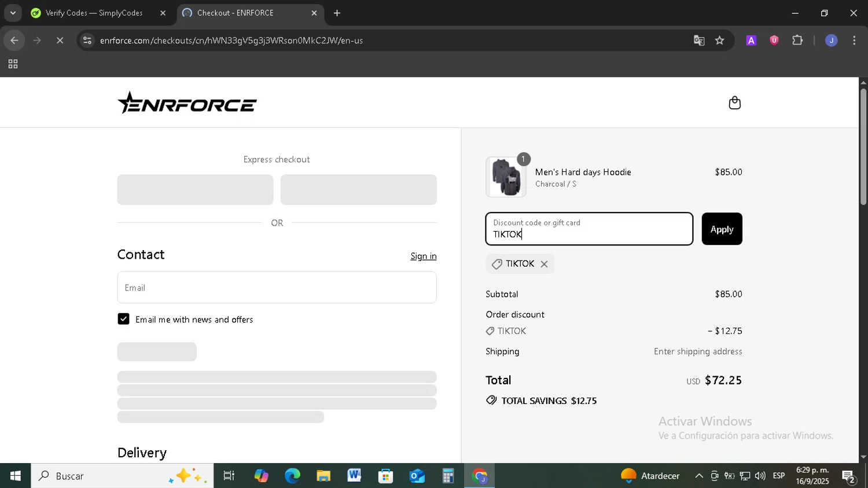Expand the tab search dropdown
This screenshot has height=488, width=868.
(13, 13)
